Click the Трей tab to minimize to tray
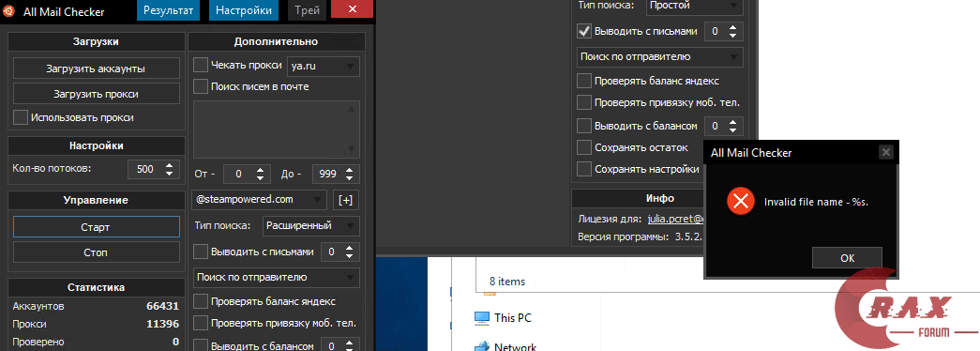This screenshot has width=980, height=351. point(306,10)
